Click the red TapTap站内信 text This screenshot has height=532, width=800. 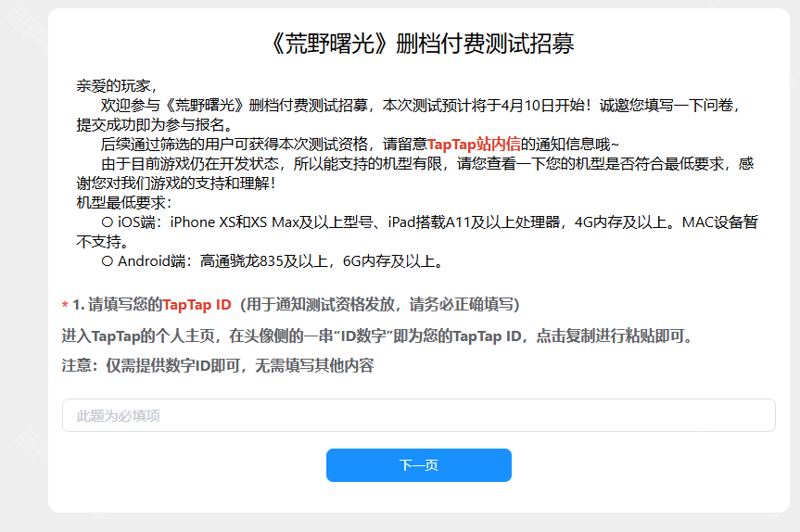click(474, 145)
